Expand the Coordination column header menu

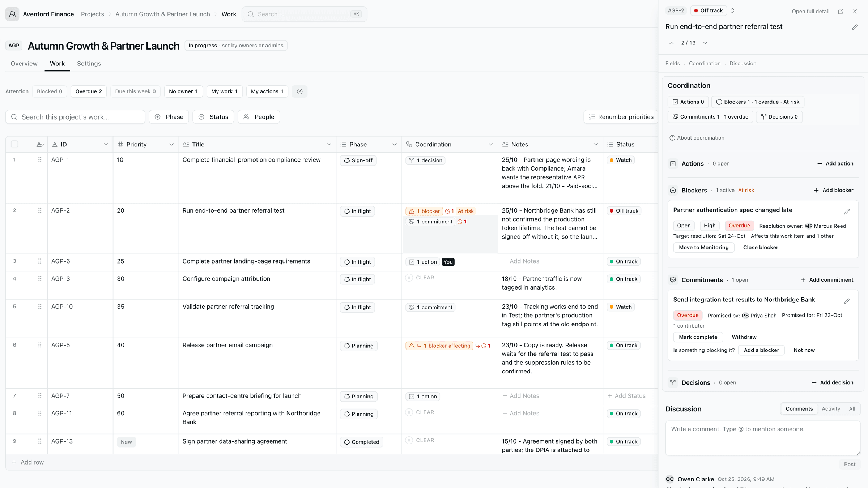(x=491, y=144)
